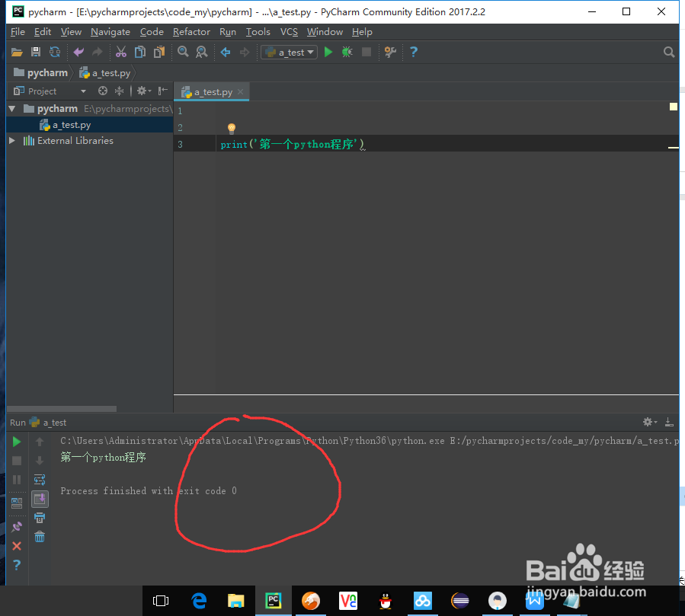
Task: Click the Synchronize toolbar icon
Action: tap(55, 53)
